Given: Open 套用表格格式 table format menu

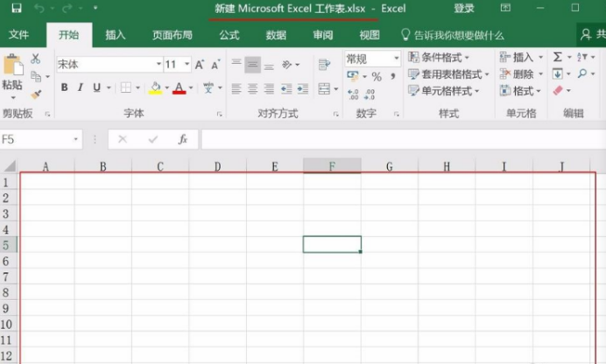Looking at the screenshot, I should 448,74.
